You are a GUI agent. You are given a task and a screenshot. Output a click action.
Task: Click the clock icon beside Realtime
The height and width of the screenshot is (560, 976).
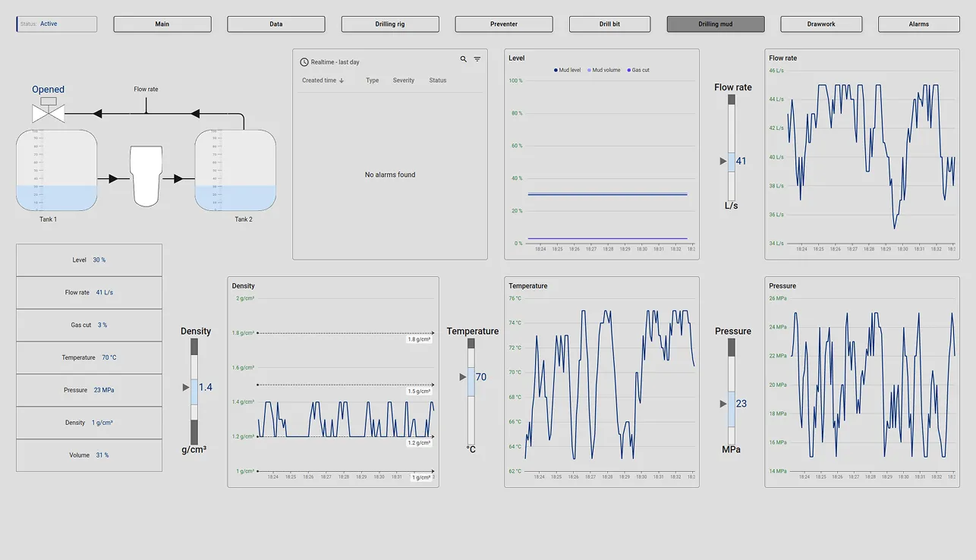pyautogui.click(x=304, y=62)
